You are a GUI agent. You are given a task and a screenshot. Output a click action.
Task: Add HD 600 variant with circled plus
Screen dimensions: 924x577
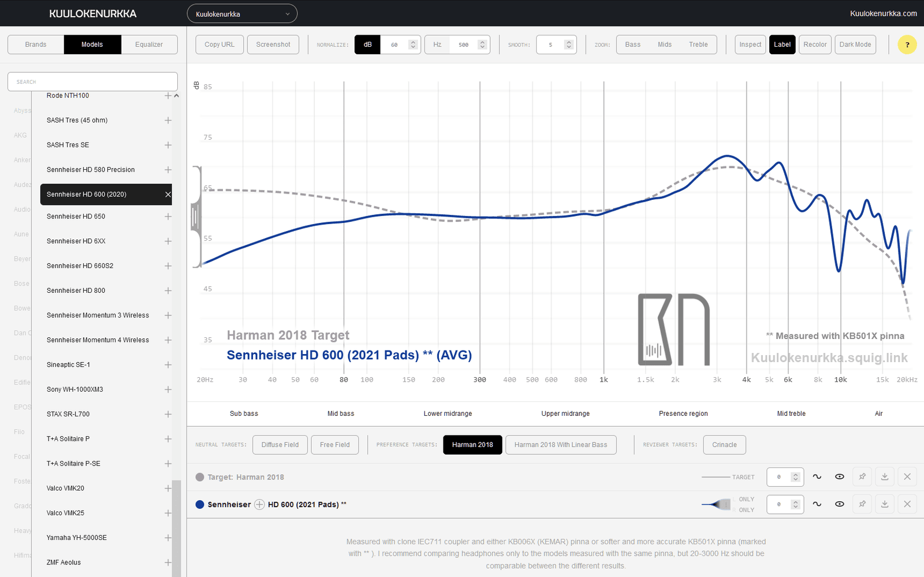(259, 504)
